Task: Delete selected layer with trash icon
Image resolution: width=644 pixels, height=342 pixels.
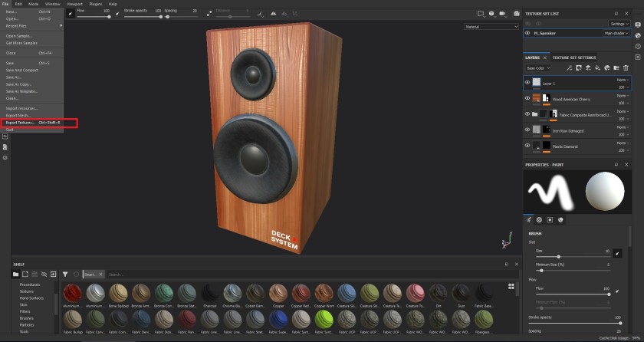Action: (626, 68)
